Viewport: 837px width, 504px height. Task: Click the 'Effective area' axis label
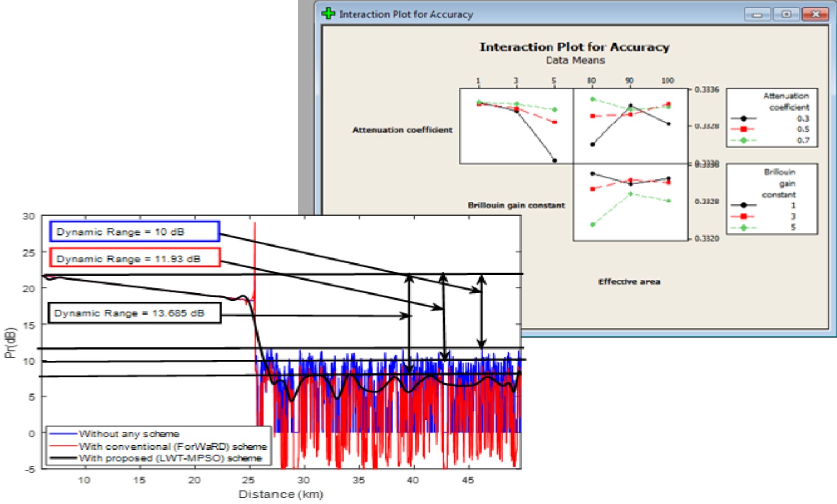629,282
